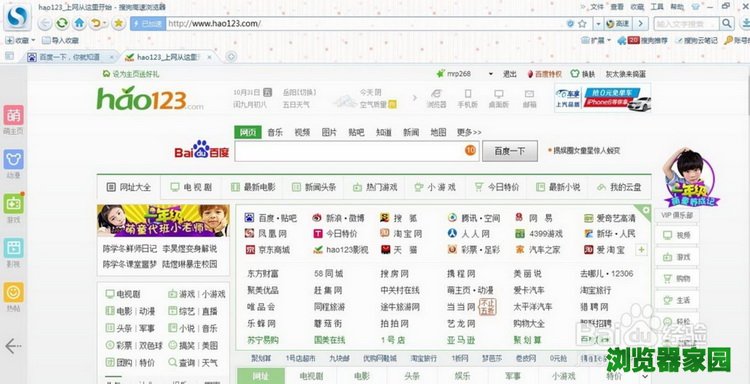Expand weather panel chevron arrow
This screenshot has width=750, height=384.
point(415,98)
